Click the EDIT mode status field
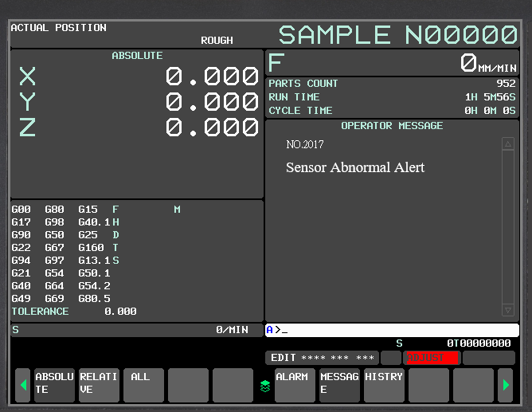This screenshot has height=412, width=532. pyautogui.click(x=322, y=358)
